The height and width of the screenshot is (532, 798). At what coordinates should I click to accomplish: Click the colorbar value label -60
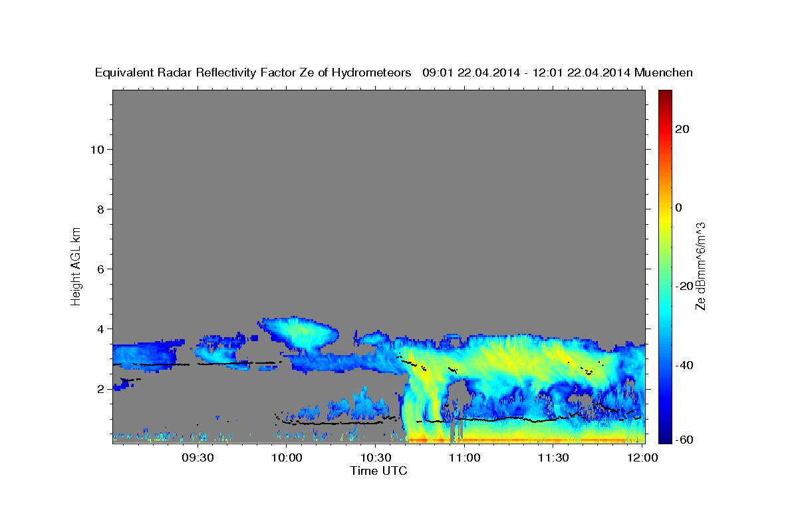[686, 440]
